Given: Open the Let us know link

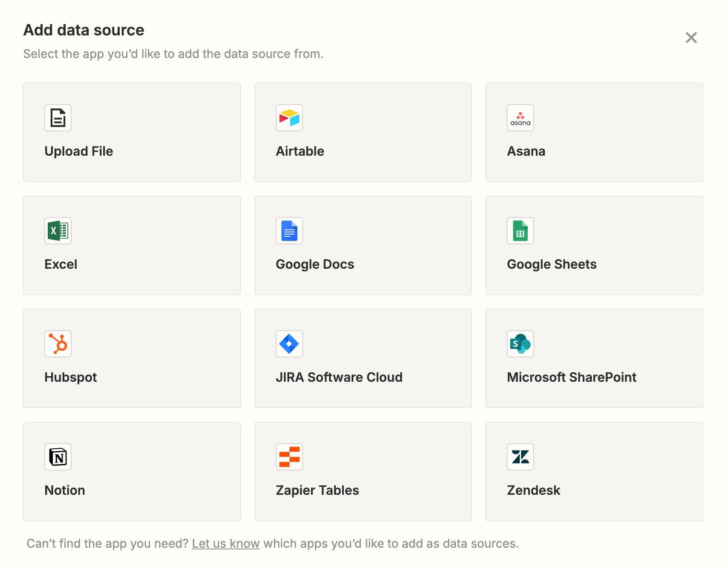Looking at the screenshot, I should tap(226, 543).
